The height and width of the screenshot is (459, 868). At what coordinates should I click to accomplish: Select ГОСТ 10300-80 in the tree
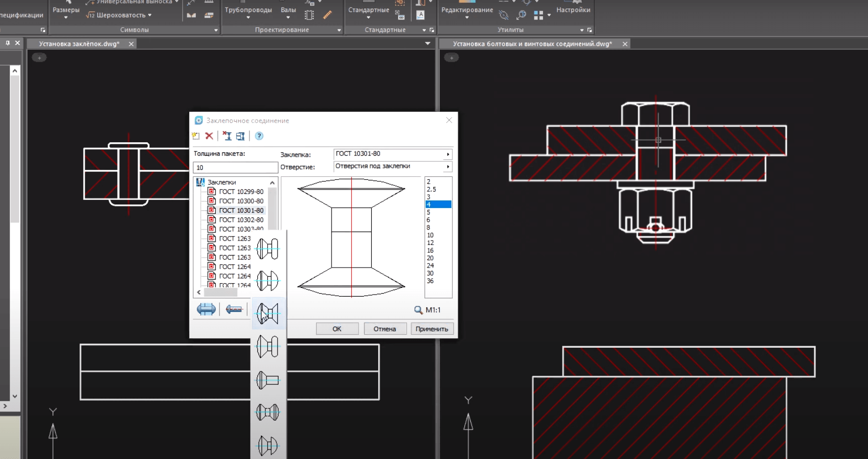[x=241, y=201]
